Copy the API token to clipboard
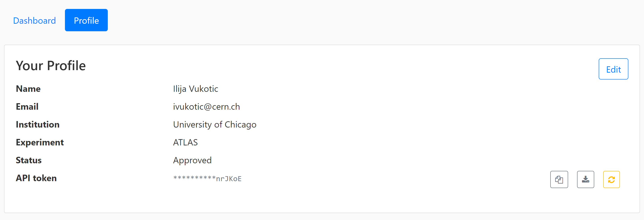644x220 pixels. [x=559, y=179]
